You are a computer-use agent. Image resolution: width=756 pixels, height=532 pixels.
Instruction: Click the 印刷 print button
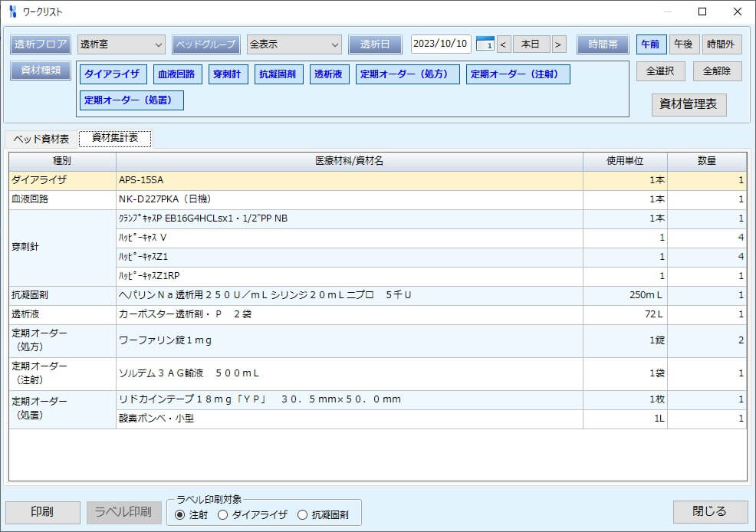click(42, 512)
